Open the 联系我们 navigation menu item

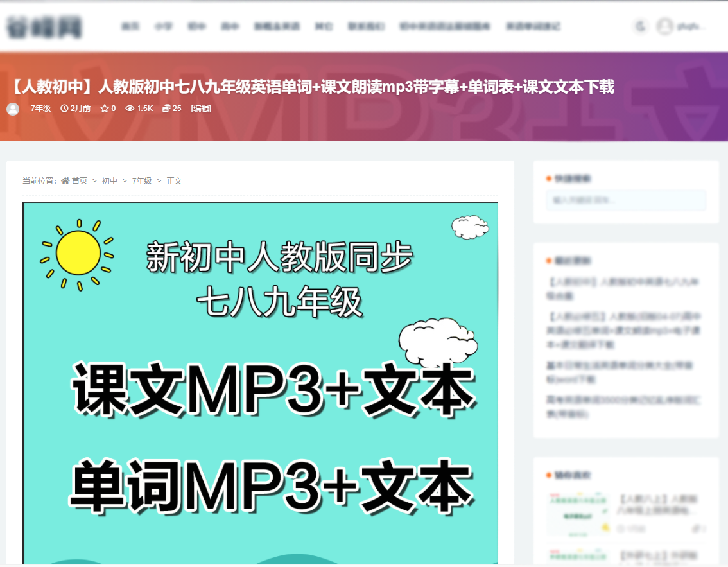click(x=367, y=26)
